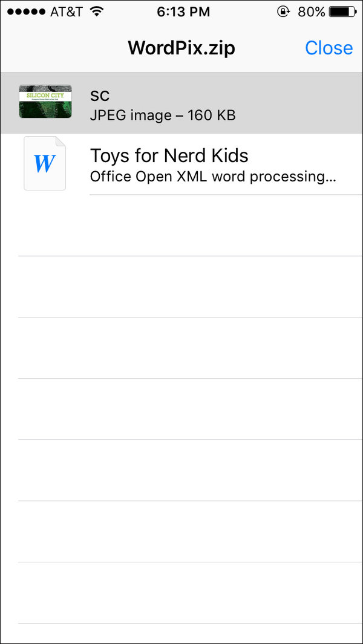363x644 pixels.
Task: Tap the Word document icon for Toys for Nerd Kids
Action: [45, 163]
